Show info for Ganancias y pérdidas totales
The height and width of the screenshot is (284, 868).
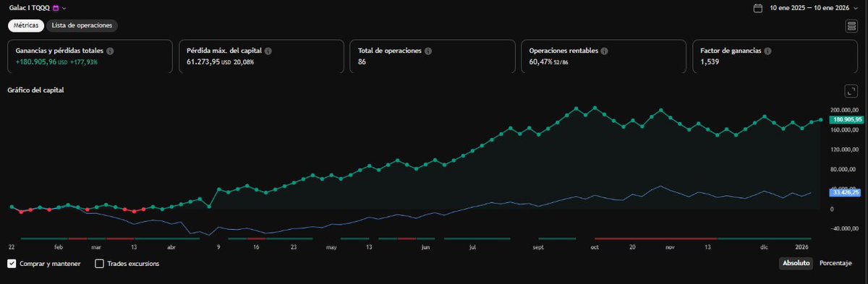tap(110, 51)
